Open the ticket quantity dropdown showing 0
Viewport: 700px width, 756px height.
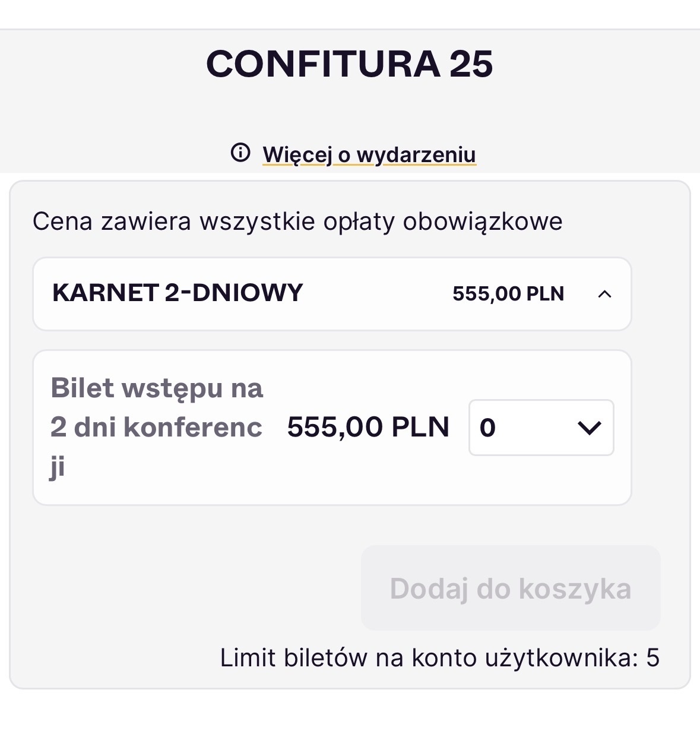pos(541,428)
